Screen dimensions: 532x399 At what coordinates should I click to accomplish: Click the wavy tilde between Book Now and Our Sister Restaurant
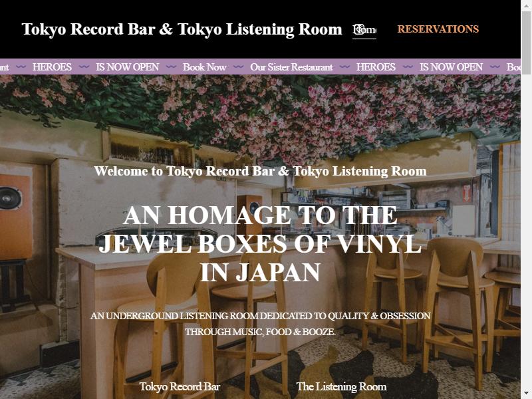click(x=238, y=66)
